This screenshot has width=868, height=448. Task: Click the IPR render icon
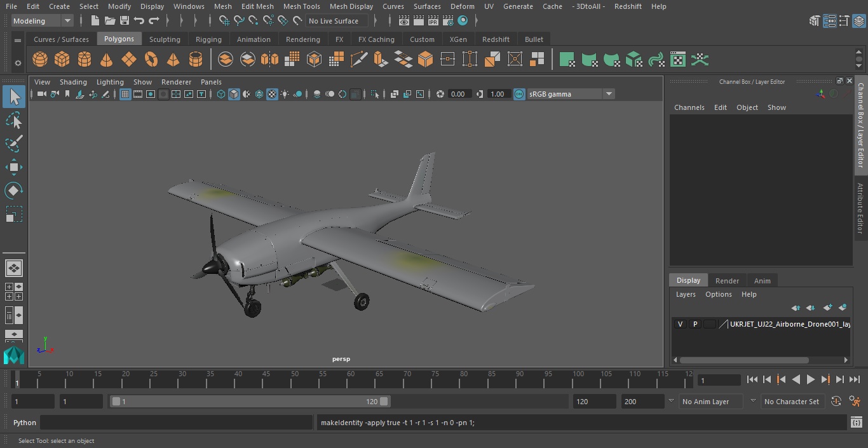click(x=433, y=21)
